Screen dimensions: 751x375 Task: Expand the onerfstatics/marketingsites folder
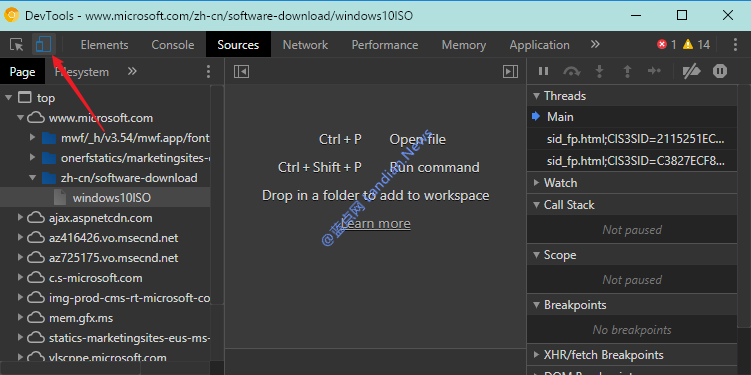tap(33, 158)
